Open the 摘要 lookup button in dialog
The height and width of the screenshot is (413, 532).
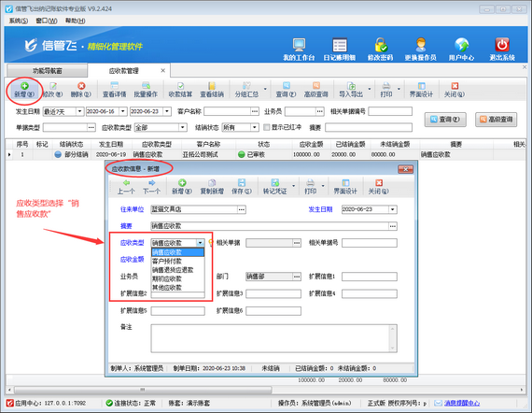pyautogui.click(x=393, y=226)
